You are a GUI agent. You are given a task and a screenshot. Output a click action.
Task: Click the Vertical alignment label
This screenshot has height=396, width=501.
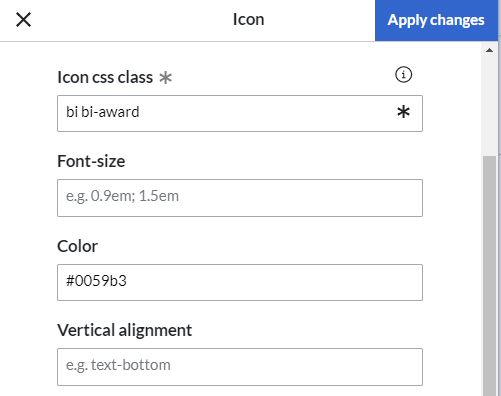pos(125,330)
